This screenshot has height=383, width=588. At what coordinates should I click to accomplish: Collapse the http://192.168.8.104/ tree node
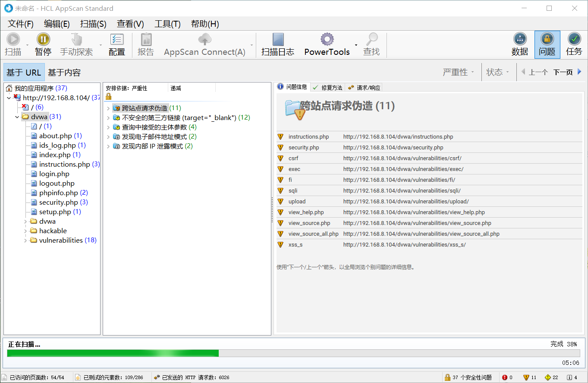pos(9,98)
